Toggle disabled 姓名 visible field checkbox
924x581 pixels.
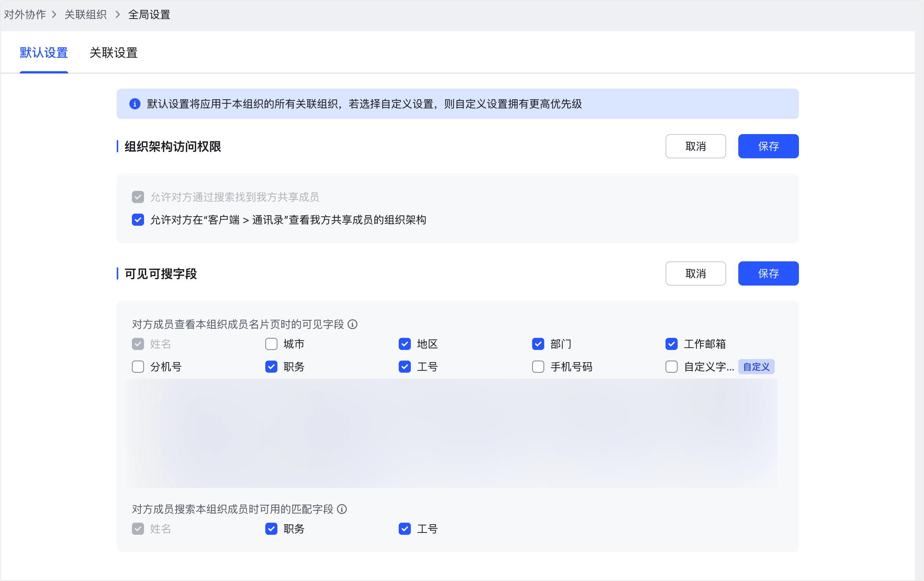point(138,344)
